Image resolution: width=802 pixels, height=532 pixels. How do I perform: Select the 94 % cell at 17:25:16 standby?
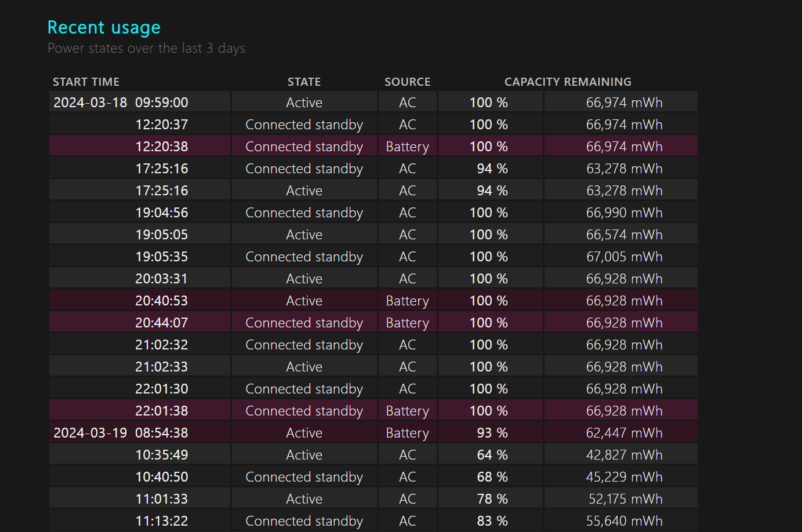coord(491,169)
